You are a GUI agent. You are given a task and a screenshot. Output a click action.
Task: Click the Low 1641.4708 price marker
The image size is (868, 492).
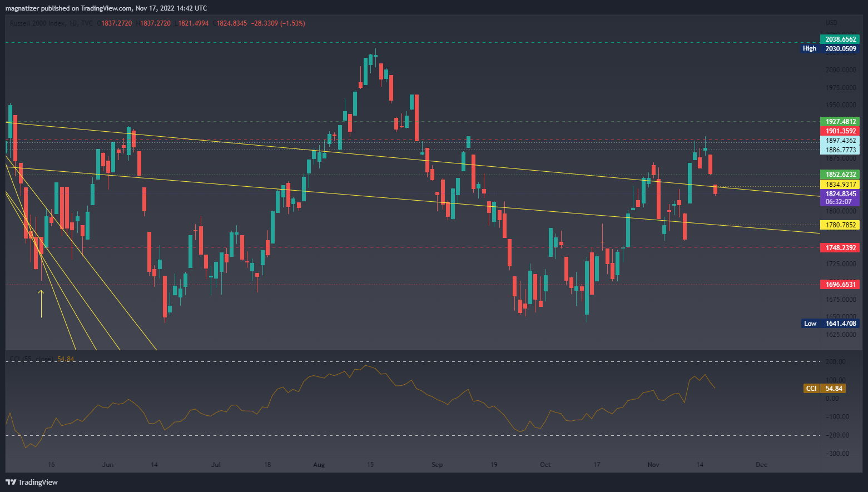click(x=830, y=324)
